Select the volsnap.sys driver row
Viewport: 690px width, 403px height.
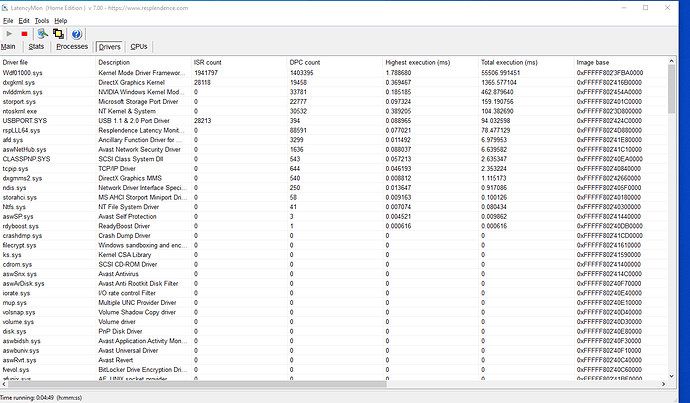[x=334, y=312]
